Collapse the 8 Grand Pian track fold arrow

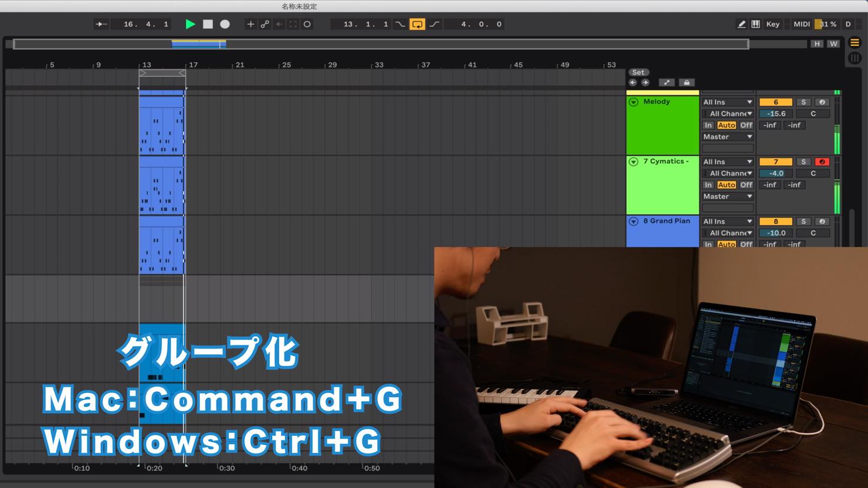(633, 222)
